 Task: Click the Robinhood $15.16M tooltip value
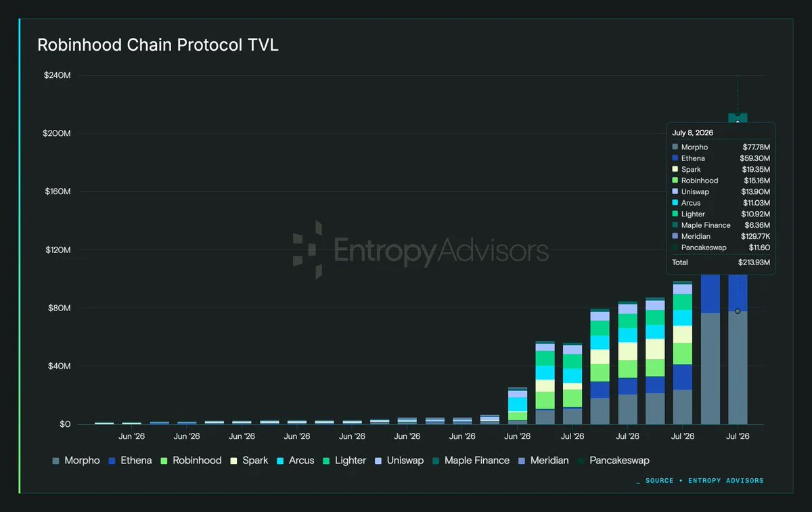tap(756, 181)
